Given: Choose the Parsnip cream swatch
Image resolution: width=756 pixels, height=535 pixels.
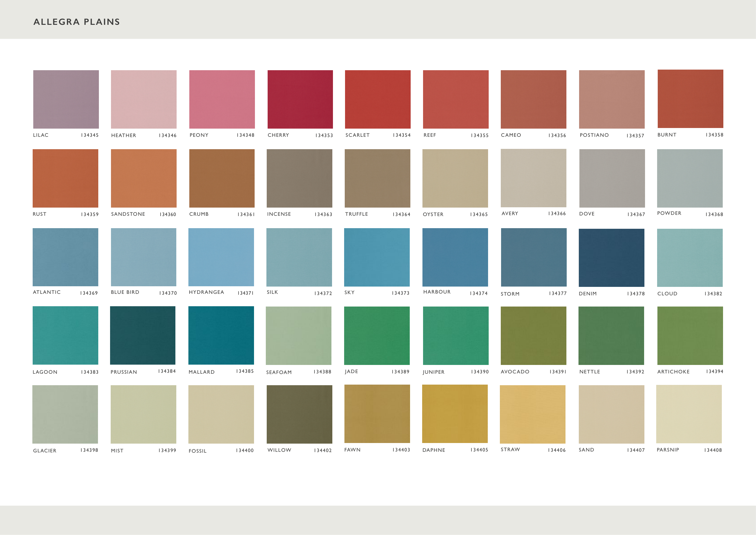Looking at the screenshot, I should point(689,414).
